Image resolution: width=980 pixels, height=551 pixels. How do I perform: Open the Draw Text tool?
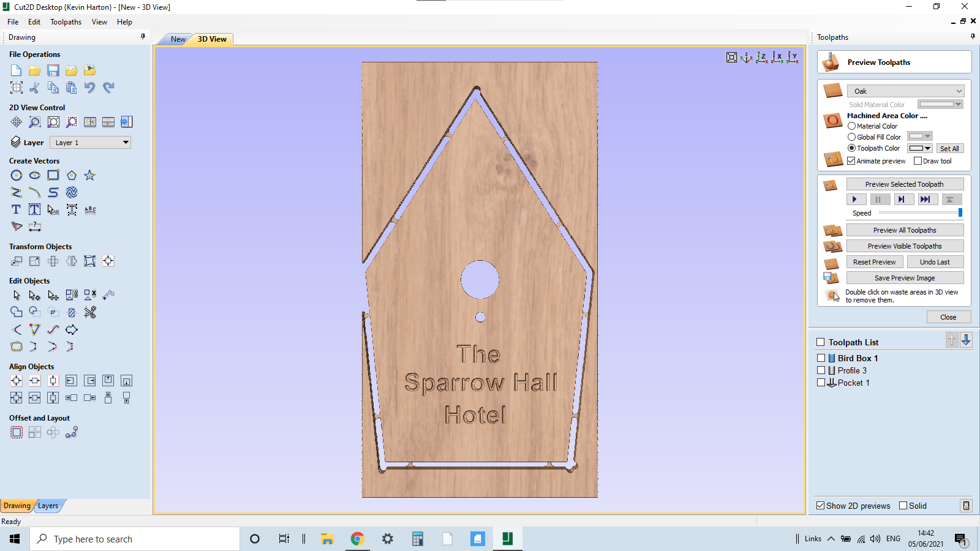(15, 209)
